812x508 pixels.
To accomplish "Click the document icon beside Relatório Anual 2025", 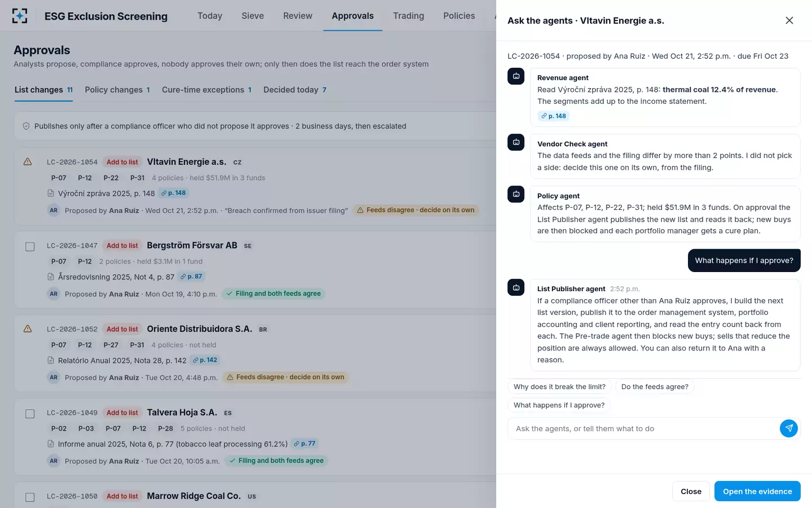I will coord(51,361).
